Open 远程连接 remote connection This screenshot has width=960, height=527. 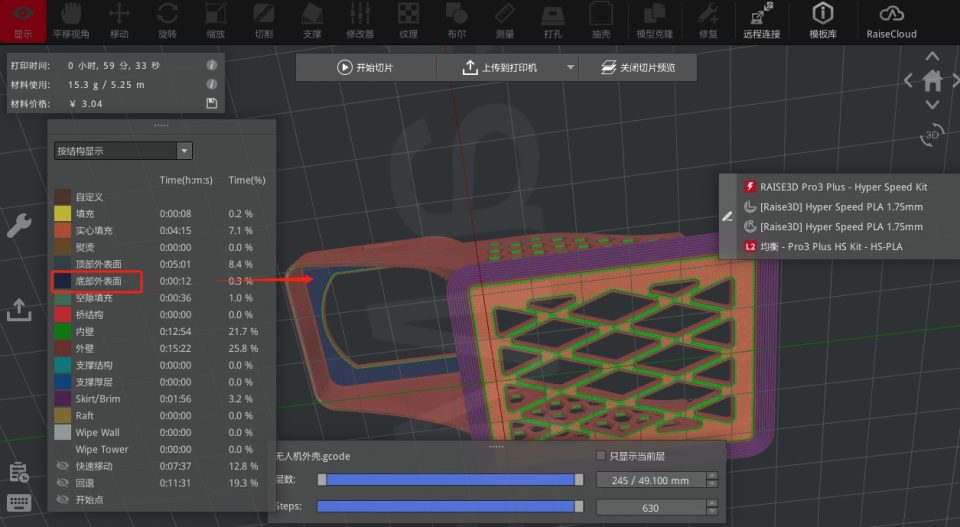click(762, 21)
